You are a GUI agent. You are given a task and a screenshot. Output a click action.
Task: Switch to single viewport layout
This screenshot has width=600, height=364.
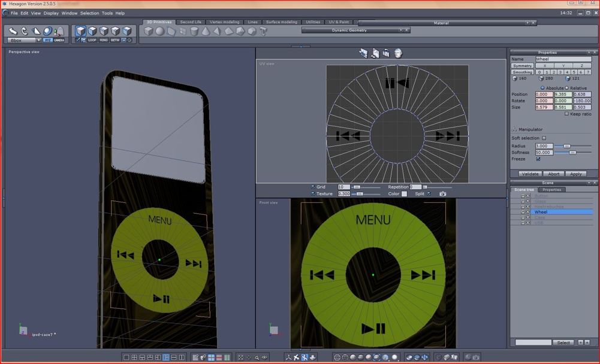(x=126, y=357)
